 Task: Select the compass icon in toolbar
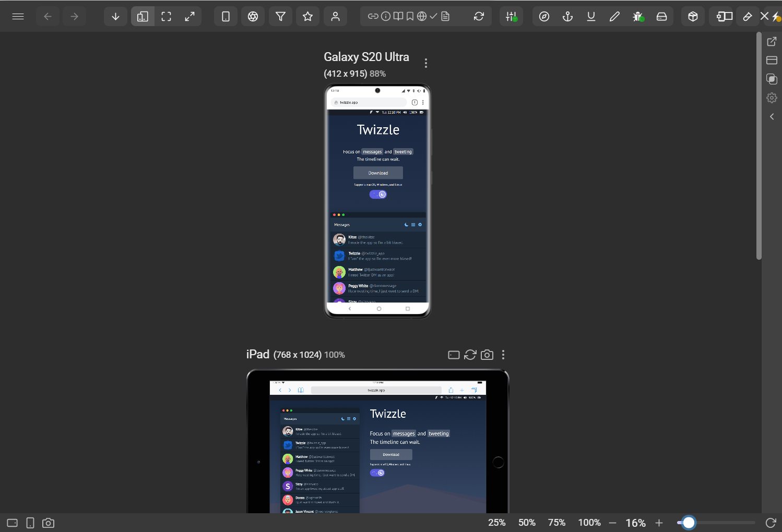click(544, 16)
